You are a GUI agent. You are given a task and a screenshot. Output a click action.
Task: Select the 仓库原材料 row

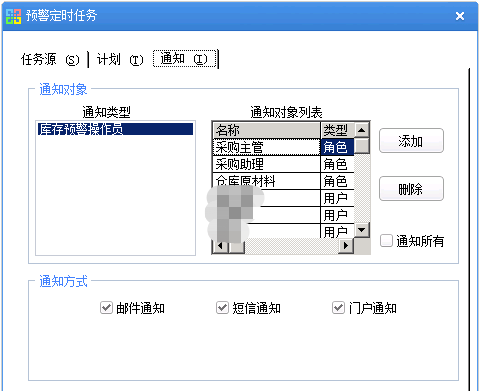pyautogui.click(x=283, y=181)
